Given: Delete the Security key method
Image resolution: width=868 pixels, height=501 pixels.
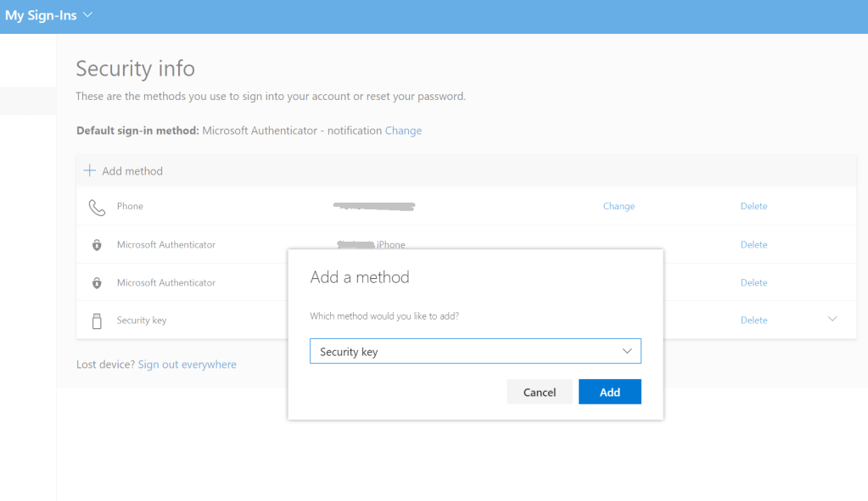Looking at the screenshot, I should click(x=753, y=320).
